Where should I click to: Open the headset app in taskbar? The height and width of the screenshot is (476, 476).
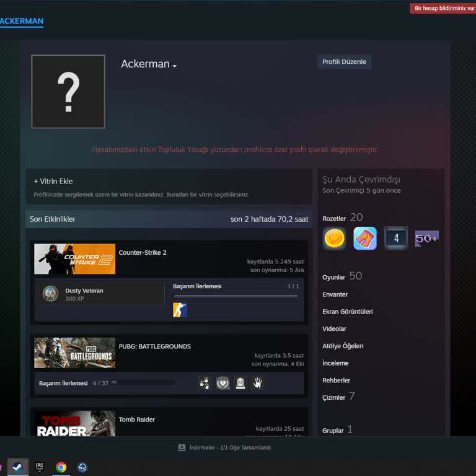click(82, 467)
